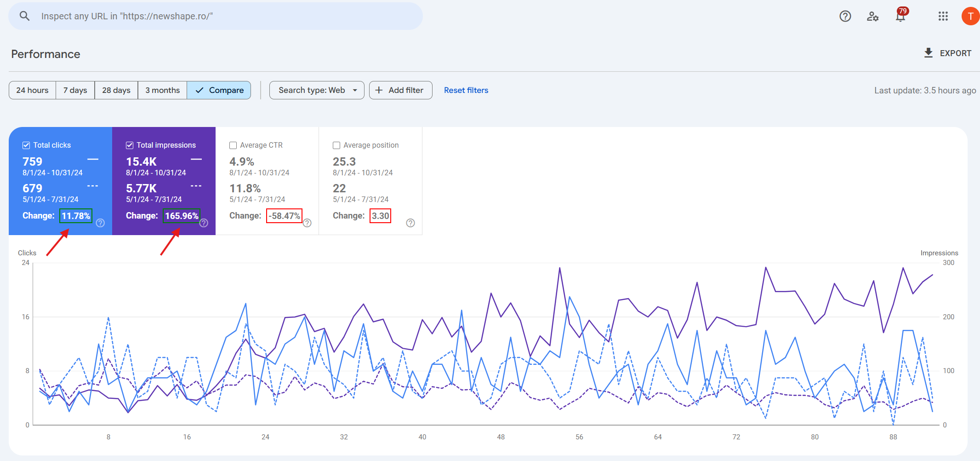Click the -58.47% CTR change value

(285, 216)
